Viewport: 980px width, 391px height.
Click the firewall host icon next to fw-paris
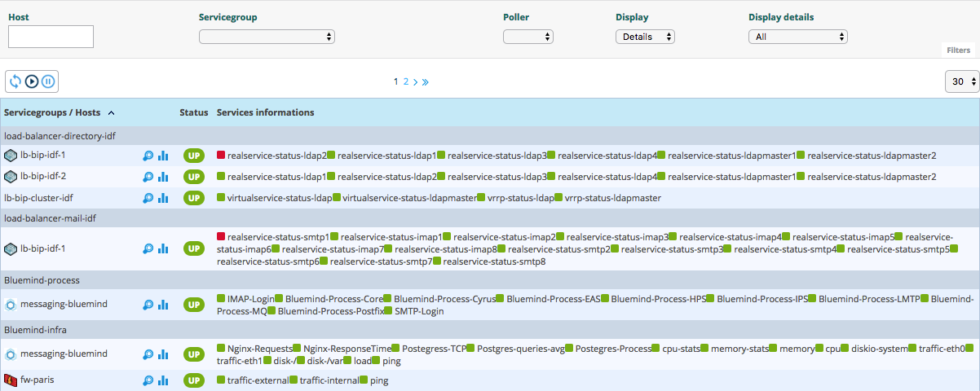(x=11, y=380)
